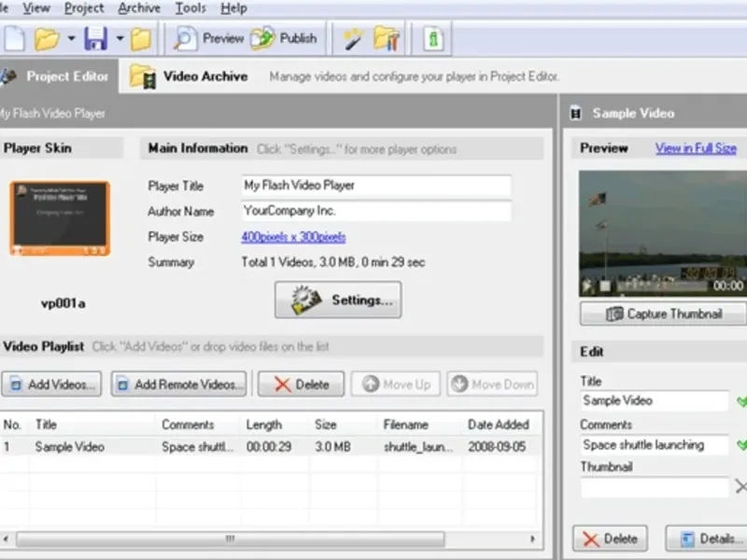The width and height of the screenshot is (747, 560).
Task: Open View in Full Size link
Action: pyautogui.click(x=696, y=148)
